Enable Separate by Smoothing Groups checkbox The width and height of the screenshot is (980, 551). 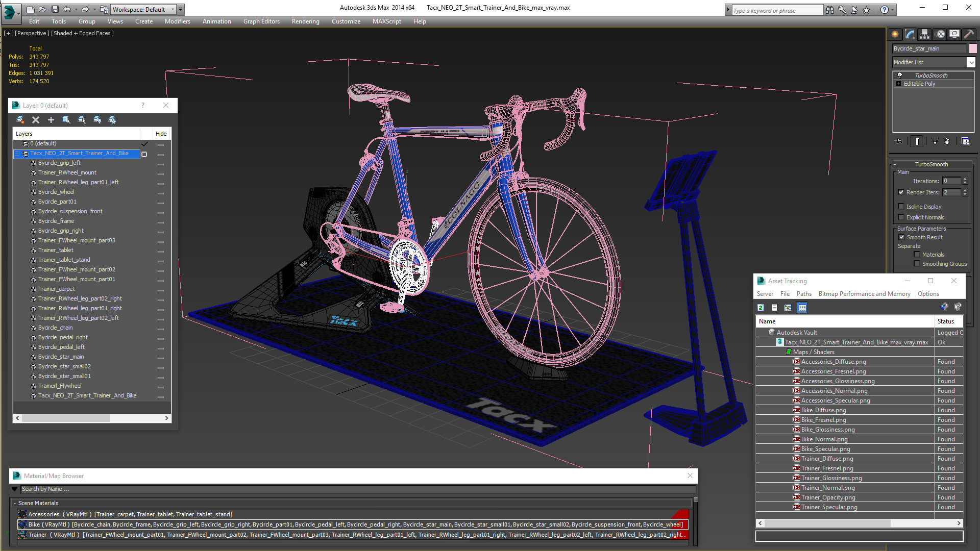[917, 264]
